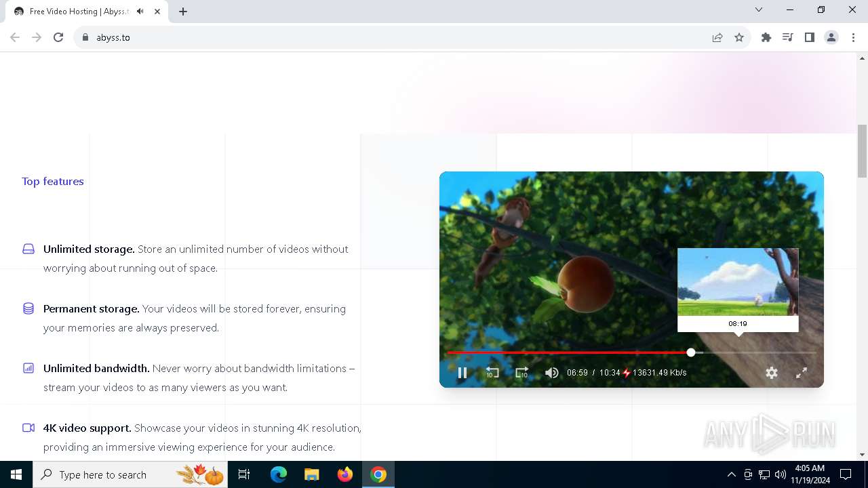
Task: Click the Unlimited bandwidth. bold text
Action: point(96,368)
